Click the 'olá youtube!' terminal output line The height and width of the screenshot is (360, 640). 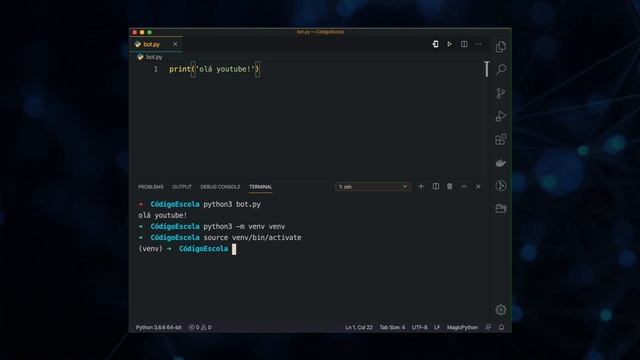[162, 215]
